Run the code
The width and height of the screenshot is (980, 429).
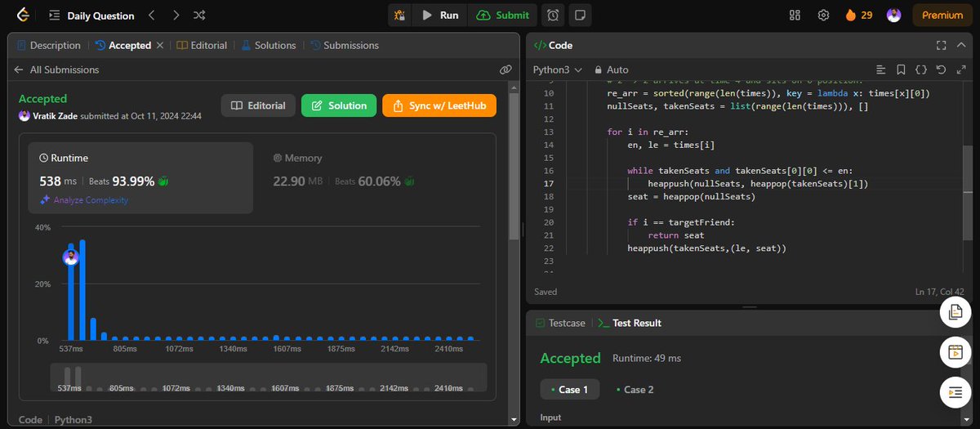(x=440, y=15)
